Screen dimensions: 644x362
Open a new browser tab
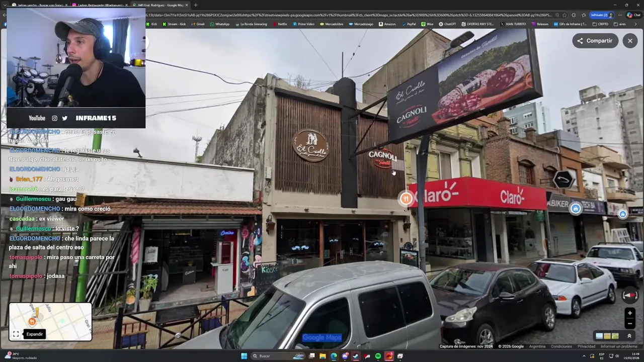click(196, 5)
